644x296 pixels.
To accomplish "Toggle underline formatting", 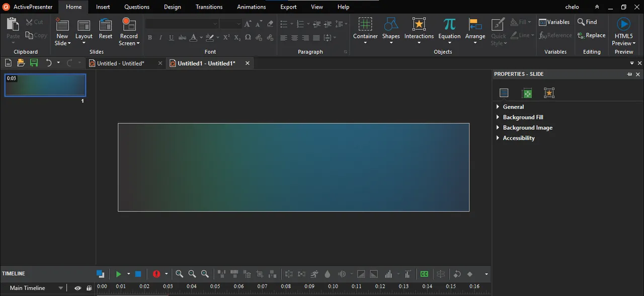I will pyautogui.click(x=172, y=38).
